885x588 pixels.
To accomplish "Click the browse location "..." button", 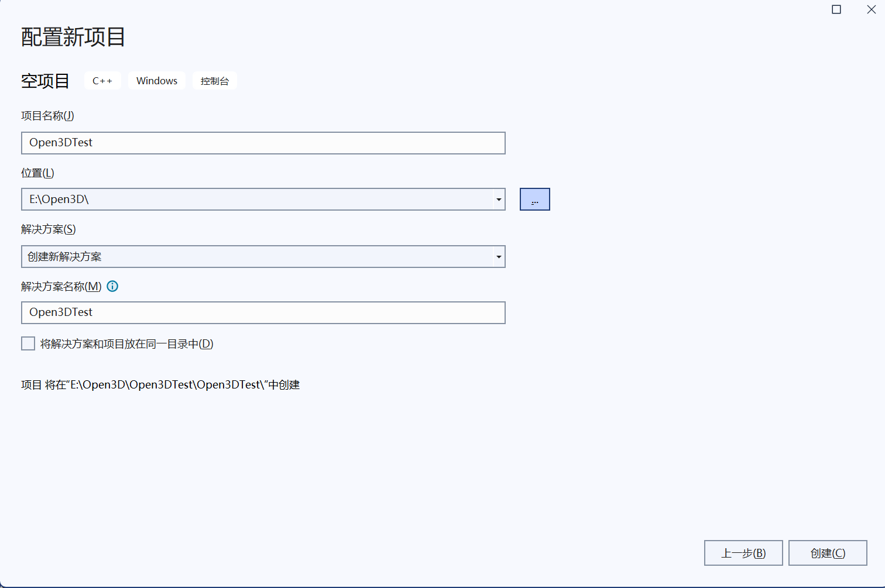I will (534, 199).
